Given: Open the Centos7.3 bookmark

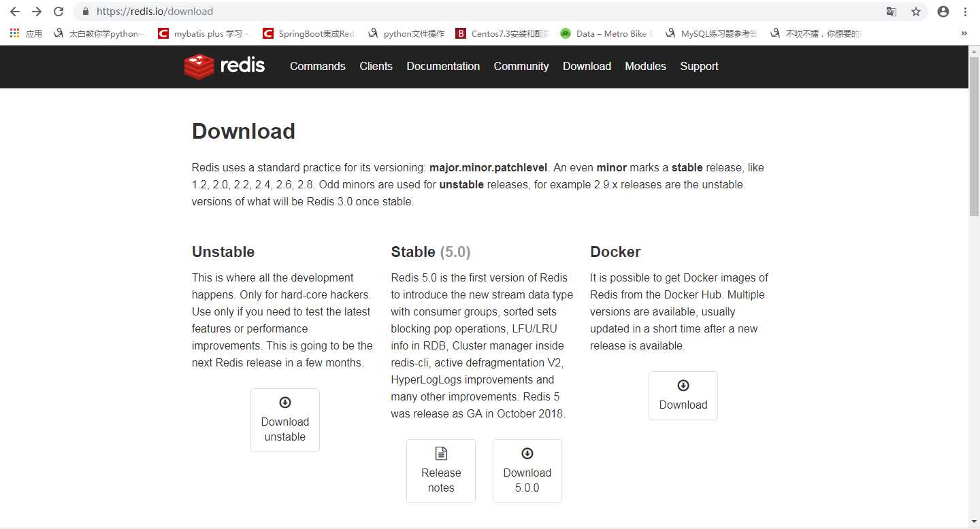Looking at the screenshot, I should coord(502,33).
